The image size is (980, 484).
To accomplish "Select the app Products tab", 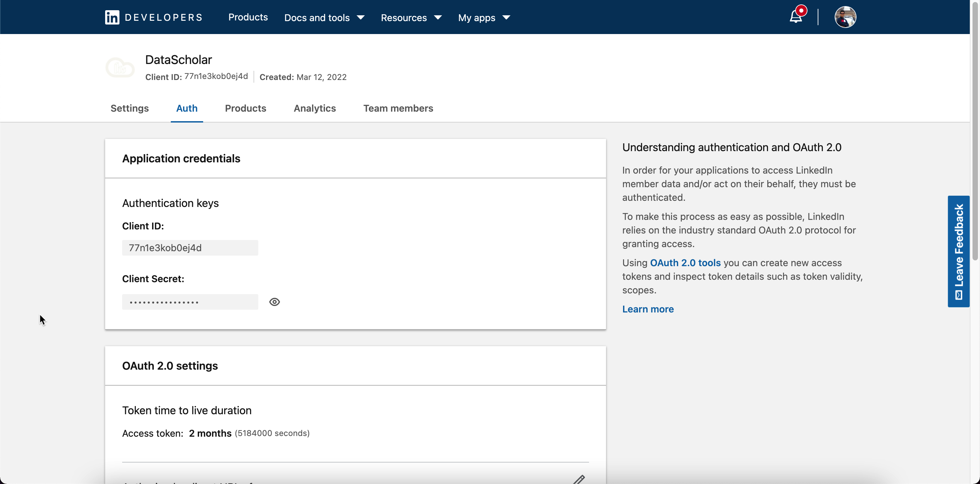I will (245, 108).
